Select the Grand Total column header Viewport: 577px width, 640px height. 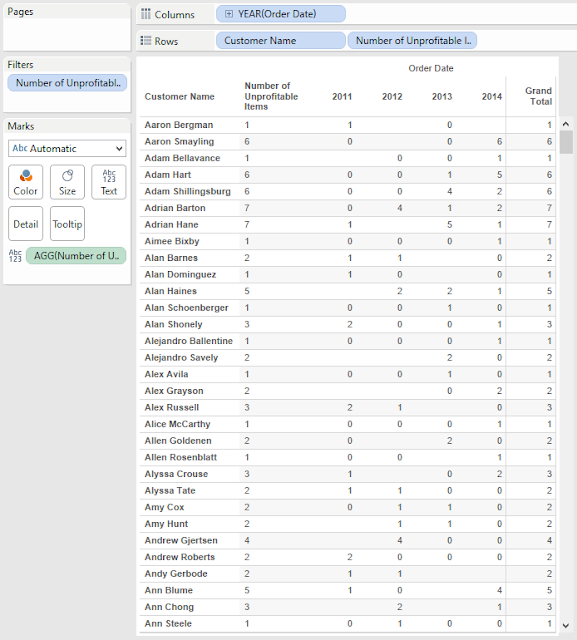tap(538, 96)
